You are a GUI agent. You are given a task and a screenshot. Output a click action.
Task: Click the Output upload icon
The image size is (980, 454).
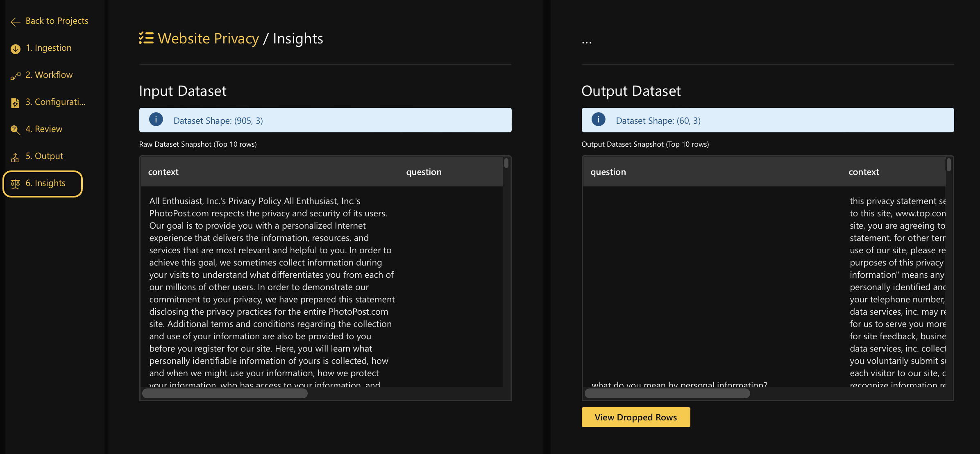(x=15, y=157)
